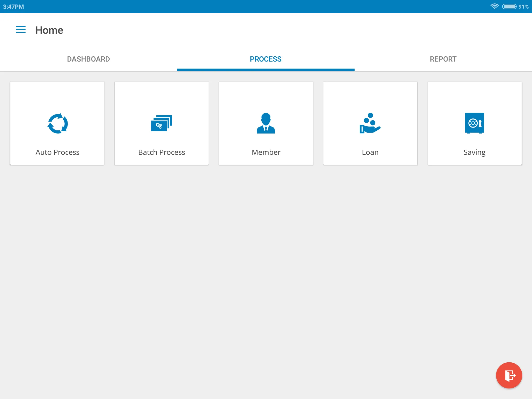
Task: Click the Home title text
Action: click(49, 30)
